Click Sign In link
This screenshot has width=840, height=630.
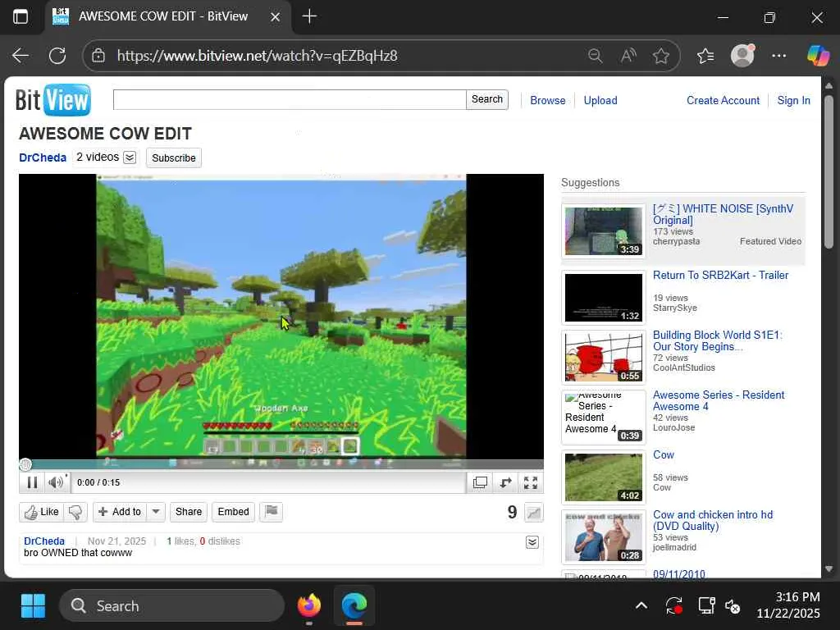(793, 100)
